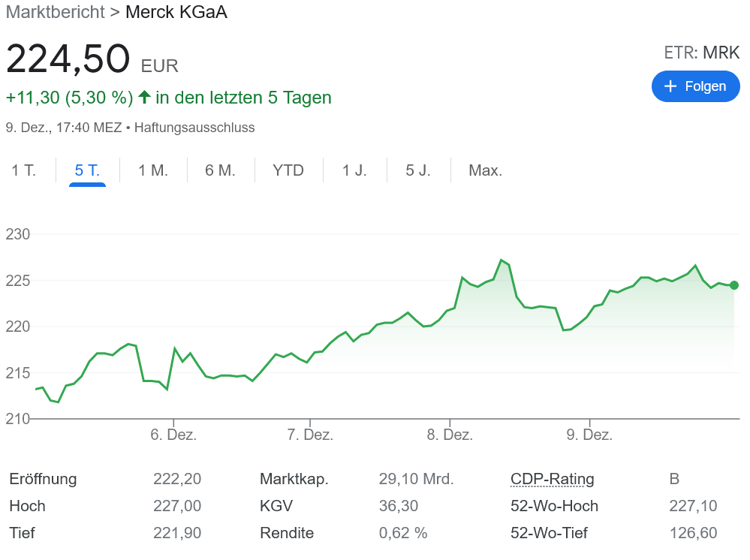The height and width of the screenshot is (560, 750).
Task: Click the Merck KGaA breadcrumb title
Action: point(176,12)
